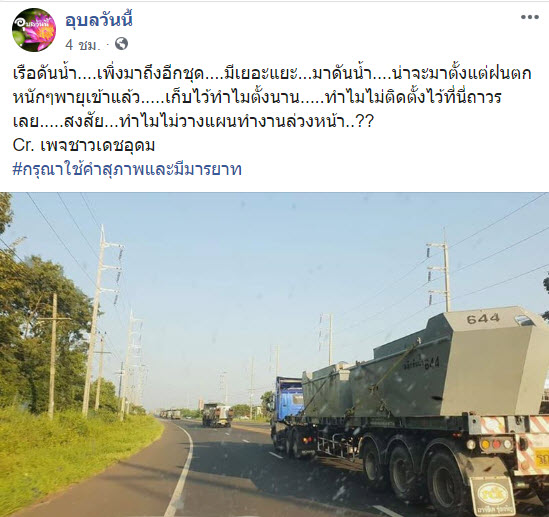Open the hashtag #กรุณาใช้คำสุภาพและมีมารยาท
The image size is (549, 517).
tap(127, 169)
